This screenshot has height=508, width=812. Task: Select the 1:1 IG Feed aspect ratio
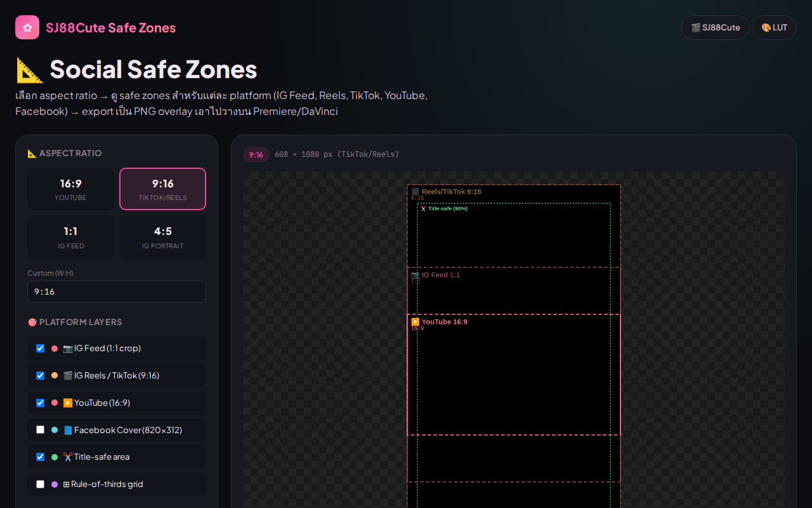[71, 237]
